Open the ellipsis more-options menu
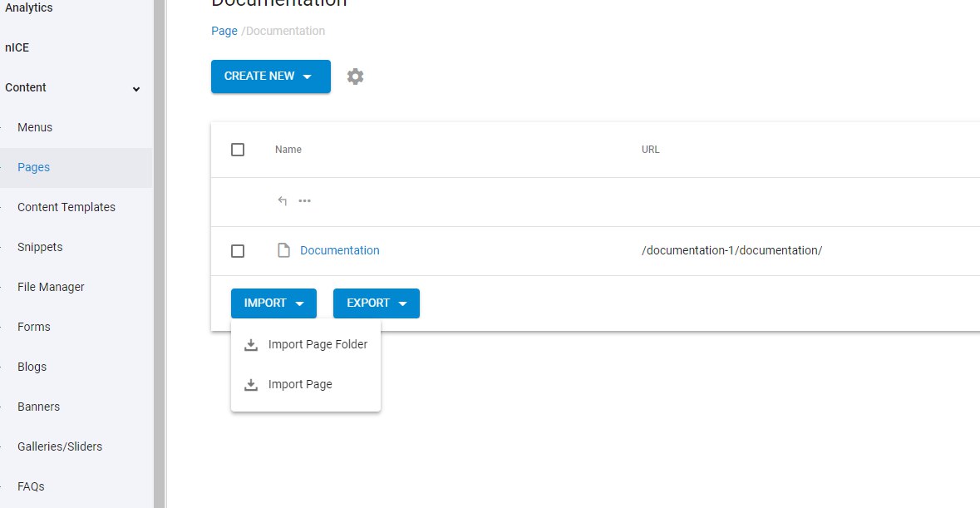The width and height of the screenshot is (980, 508). [304, 200]
